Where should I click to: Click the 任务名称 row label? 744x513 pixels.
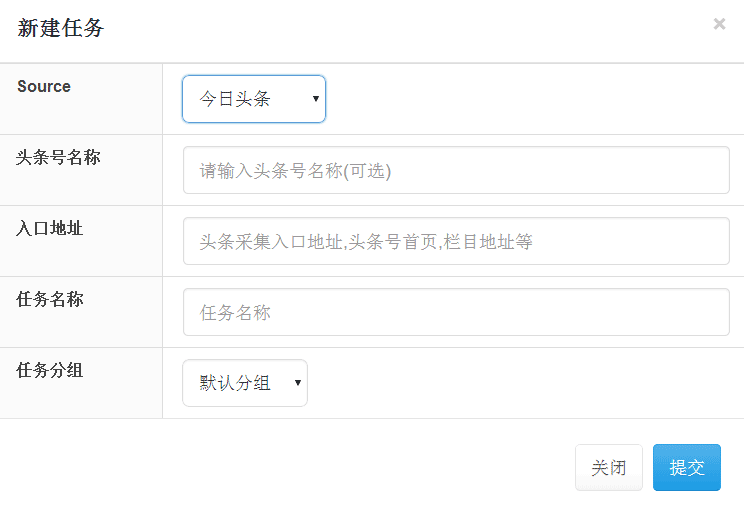point(50,299)
